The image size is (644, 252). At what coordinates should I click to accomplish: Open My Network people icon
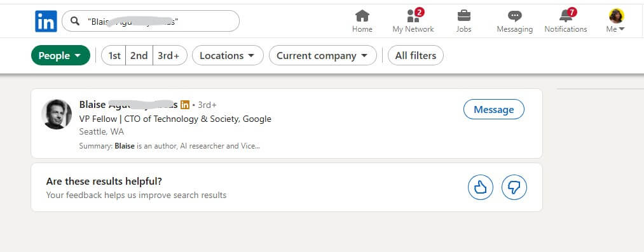coord(413,16)
